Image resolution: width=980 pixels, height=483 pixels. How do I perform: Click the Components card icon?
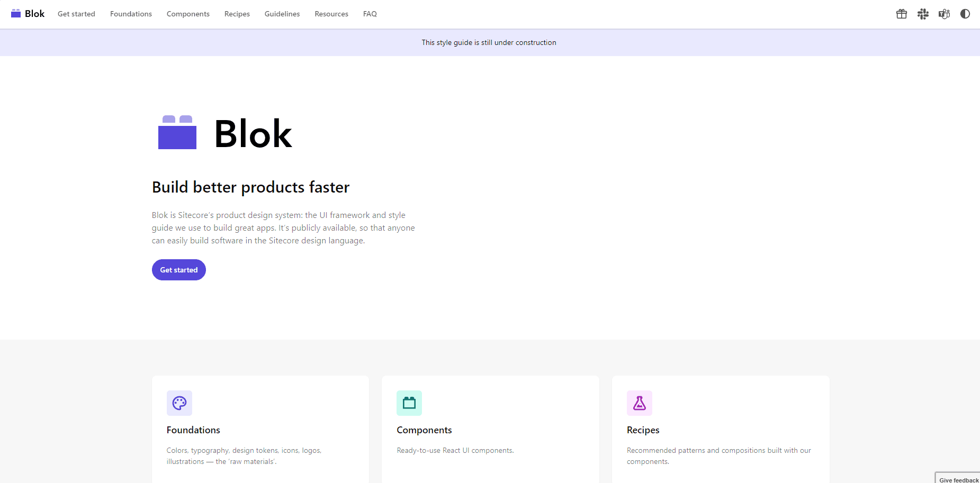click(409, 403)
